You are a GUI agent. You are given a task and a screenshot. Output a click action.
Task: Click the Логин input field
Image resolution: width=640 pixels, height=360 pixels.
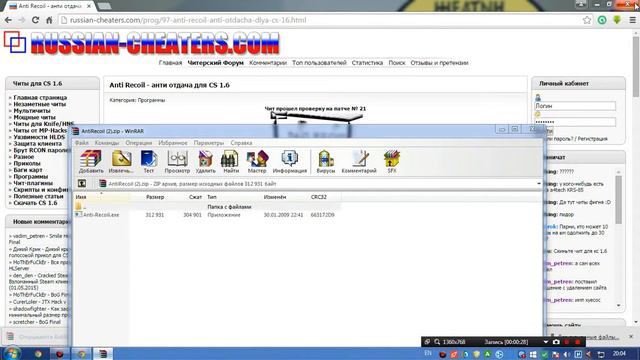coord(575,106)
